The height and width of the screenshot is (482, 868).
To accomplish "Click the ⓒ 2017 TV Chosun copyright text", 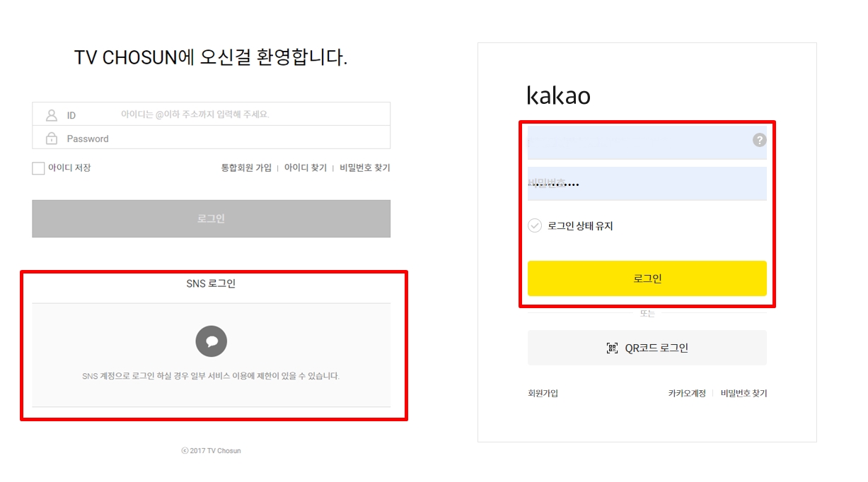I will coord(211,451).
